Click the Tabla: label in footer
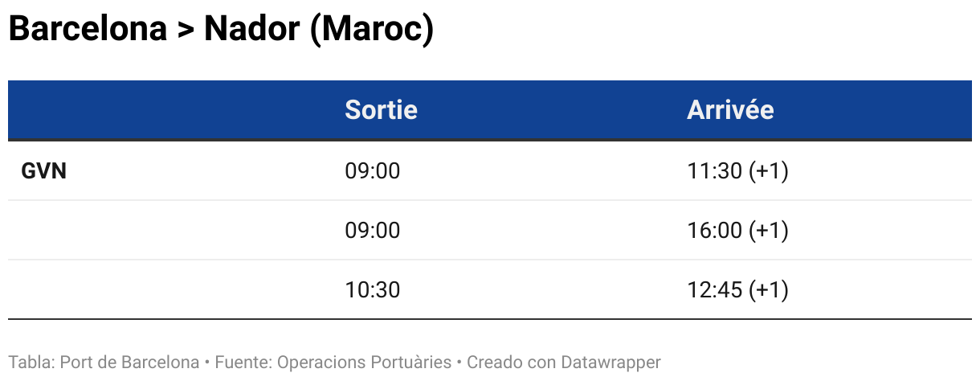The height and width of the screenshot is (381, 980). [32, 363]
